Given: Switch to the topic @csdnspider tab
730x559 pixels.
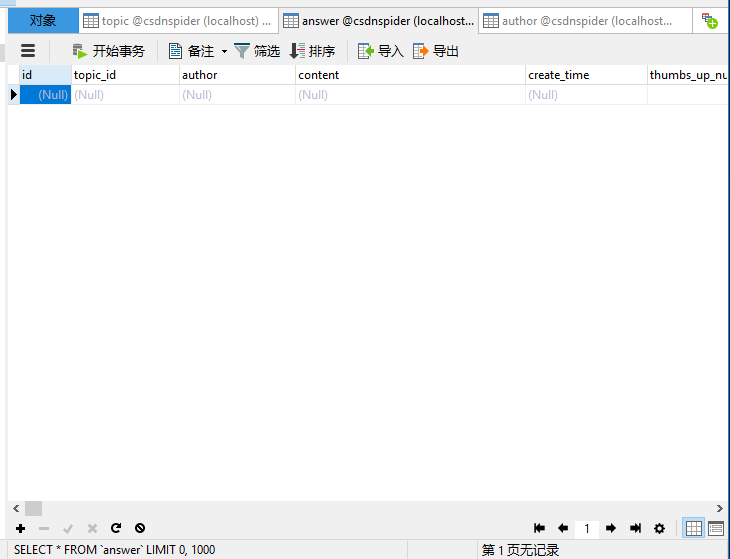Looking at the screenshot, I should point(178,21).
